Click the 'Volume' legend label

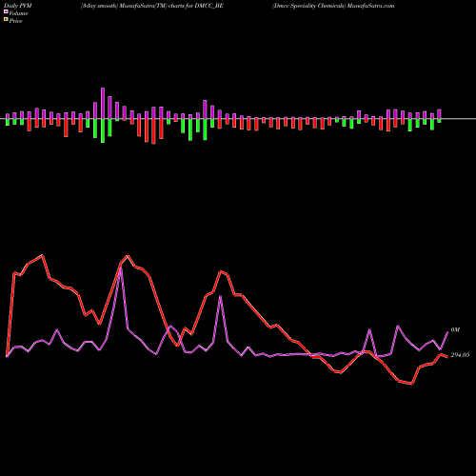18,13
